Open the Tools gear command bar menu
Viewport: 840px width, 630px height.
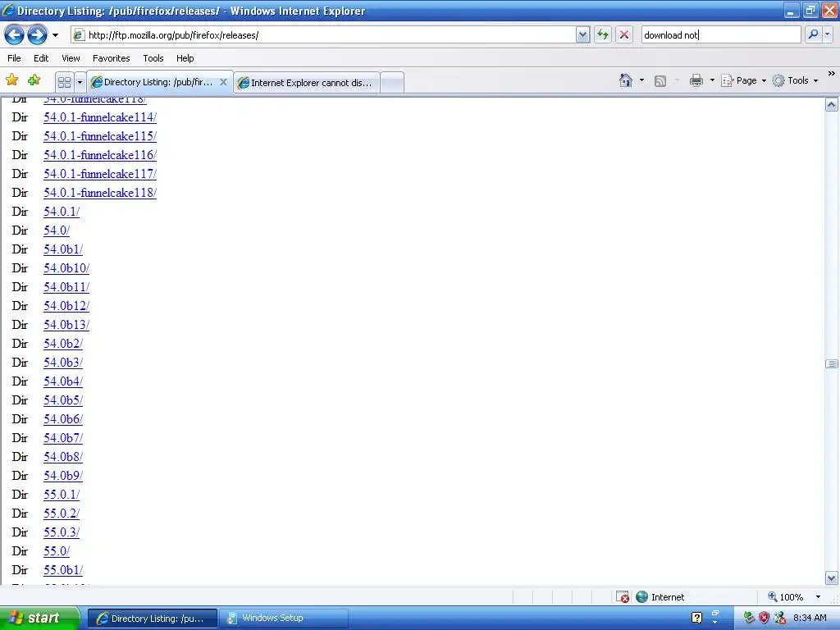click(x=796, y=80)
